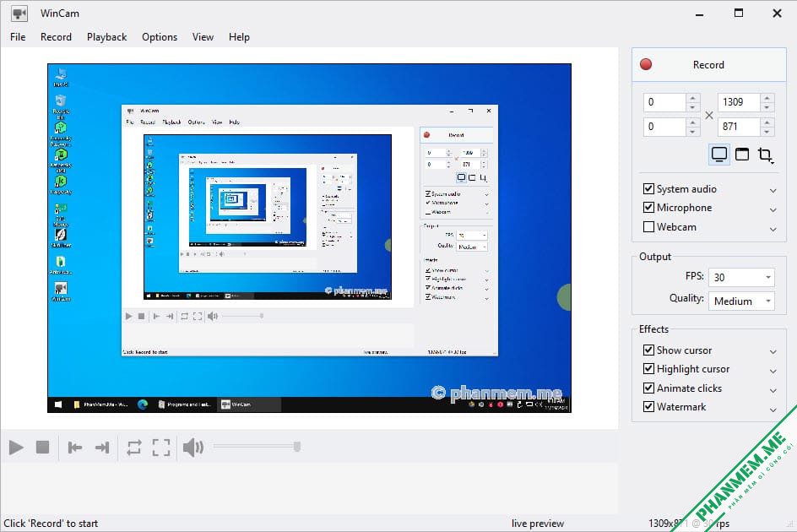Click the 'live preview' status text
Viewport: 797px width, 532px height.
(x=538, y=524)
